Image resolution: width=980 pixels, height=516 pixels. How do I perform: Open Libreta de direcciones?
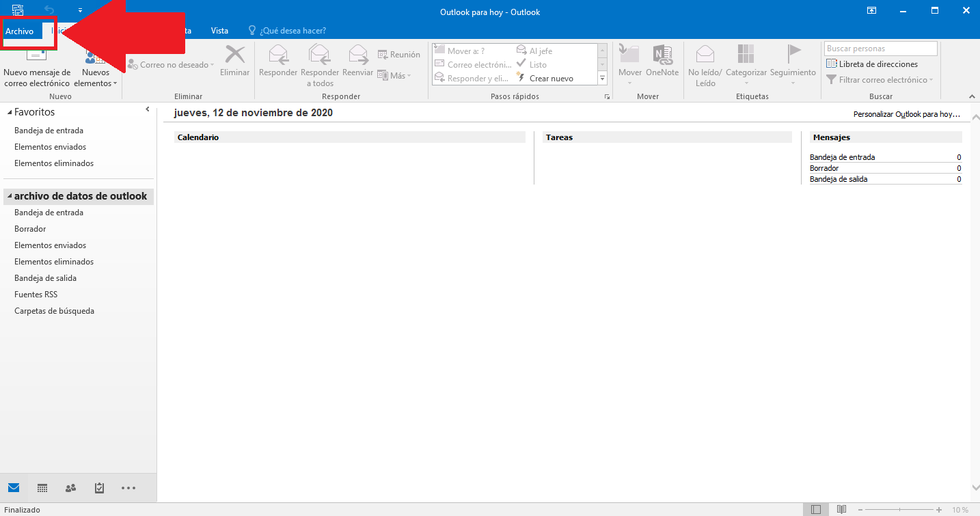pyautogui.click(x=872, y=64)
